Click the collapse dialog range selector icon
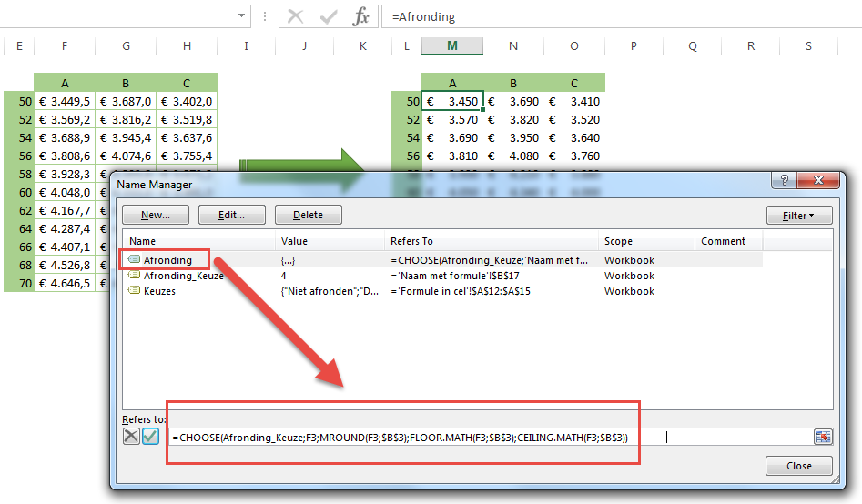 (823, 437)
